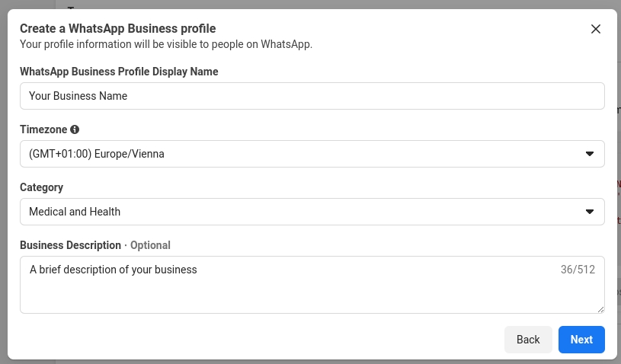Image resolution: width=621 pixels, height=364 pixels.
Task: Click the Timezone dropdown caret arrow
Action: click(x=589, y=154)
